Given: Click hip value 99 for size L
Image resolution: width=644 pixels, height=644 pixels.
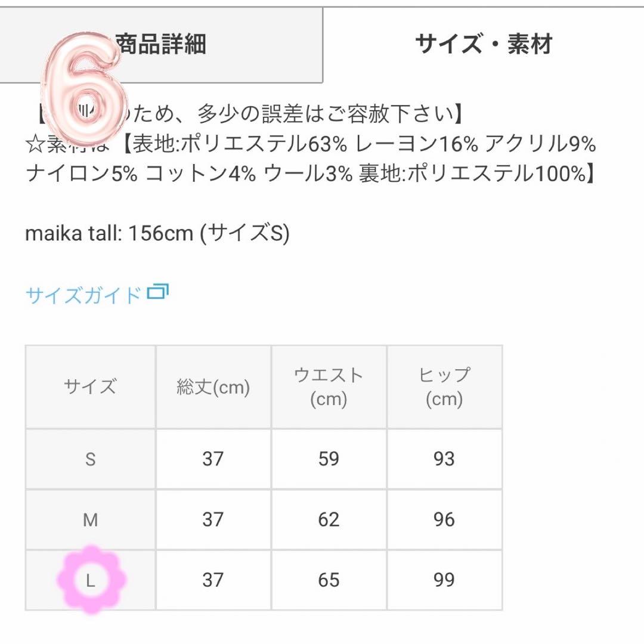Looking at the screenshot, I should click(444, 580).
